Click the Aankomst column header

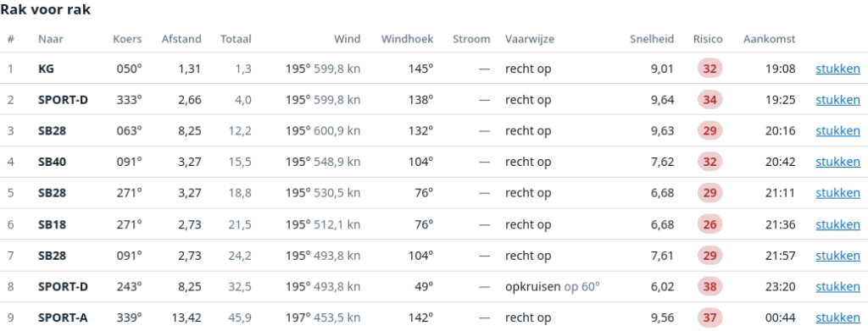click(769, 39)
